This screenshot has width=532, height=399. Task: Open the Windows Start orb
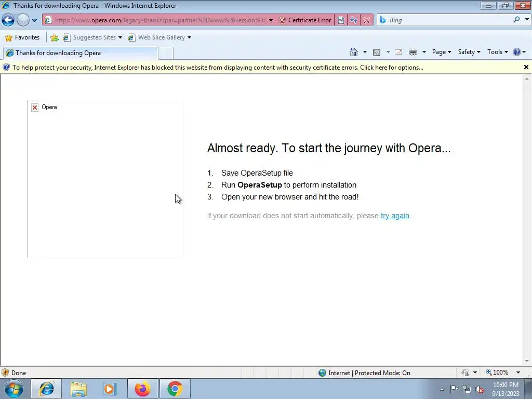click(x=14, y=389)
